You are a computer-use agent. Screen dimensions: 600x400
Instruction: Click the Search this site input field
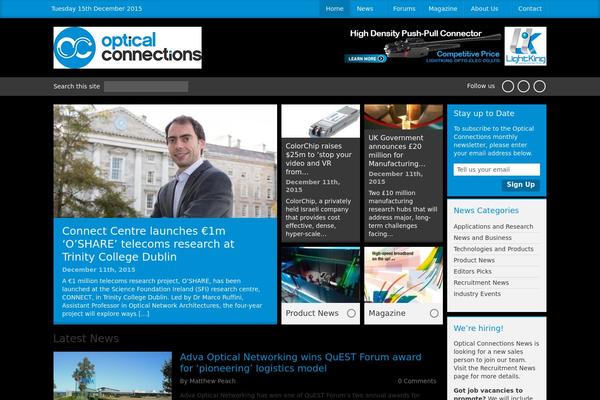[x=146, y=87]
